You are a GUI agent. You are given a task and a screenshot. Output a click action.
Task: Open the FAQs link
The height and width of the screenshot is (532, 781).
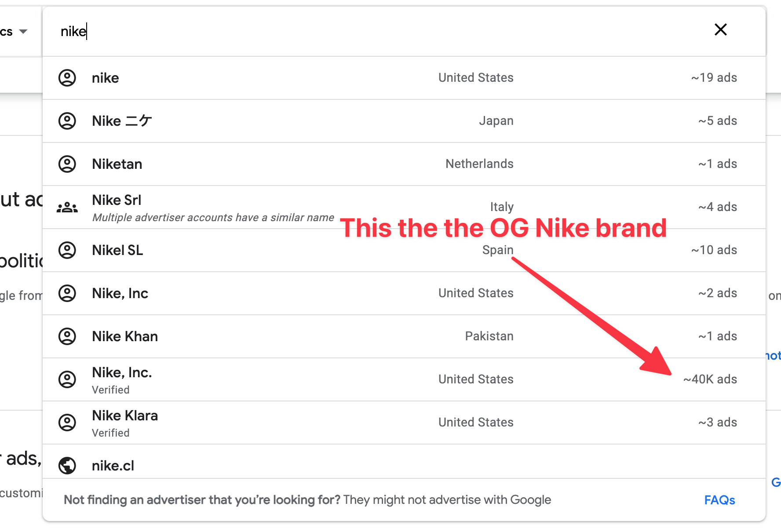point(719,500)
